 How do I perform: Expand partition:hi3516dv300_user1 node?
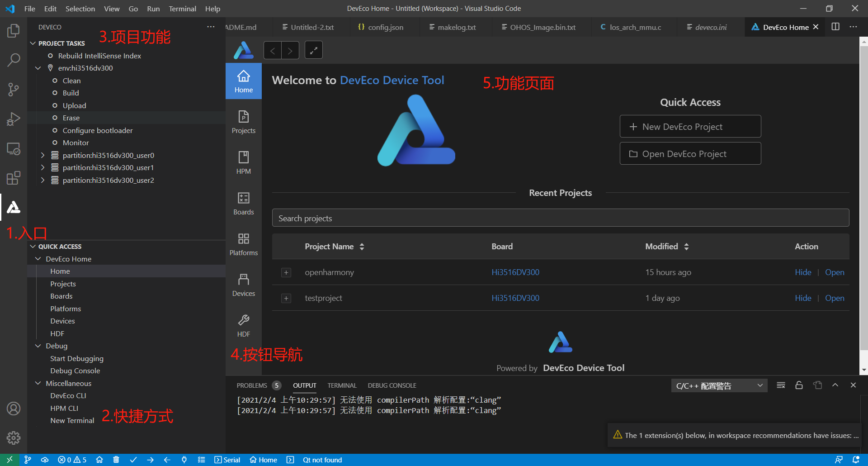coord(42,167)
